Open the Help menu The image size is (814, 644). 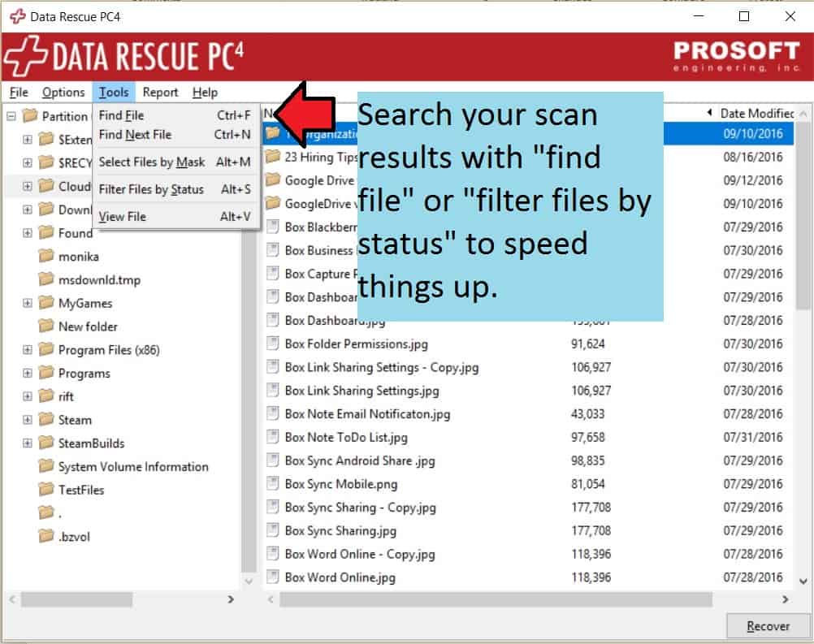pyautogui.click(x=205, y=93)
